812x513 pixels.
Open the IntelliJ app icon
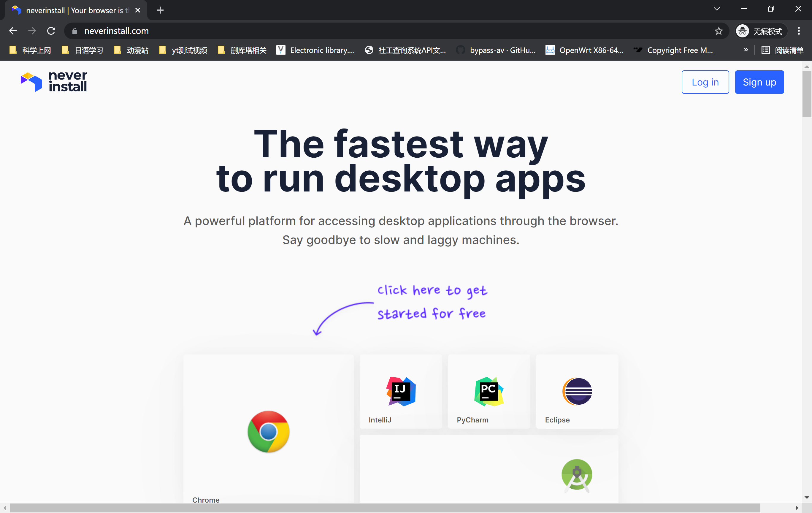pos(401,391)
